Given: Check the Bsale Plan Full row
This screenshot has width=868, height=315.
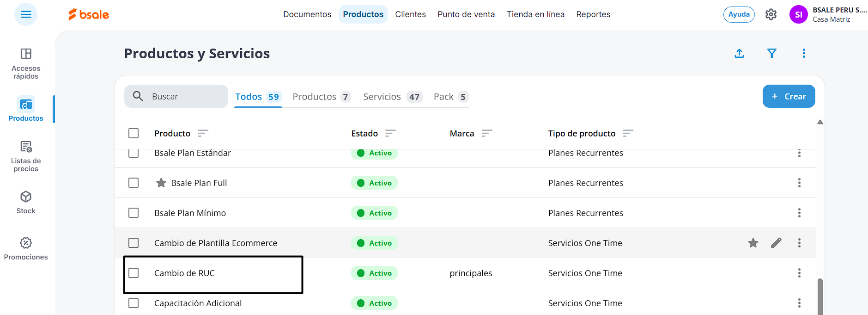Looking at the screenshot, I should (134, 183).
